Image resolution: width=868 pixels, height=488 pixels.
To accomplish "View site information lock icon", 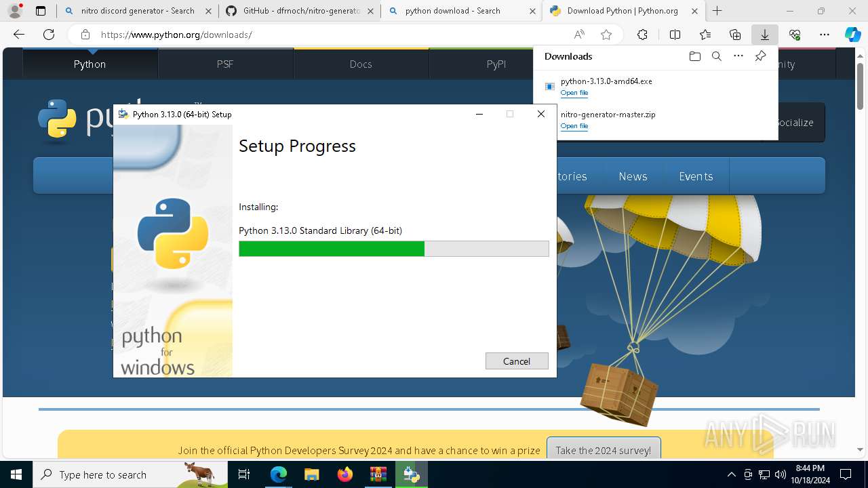I will point(85,35).
